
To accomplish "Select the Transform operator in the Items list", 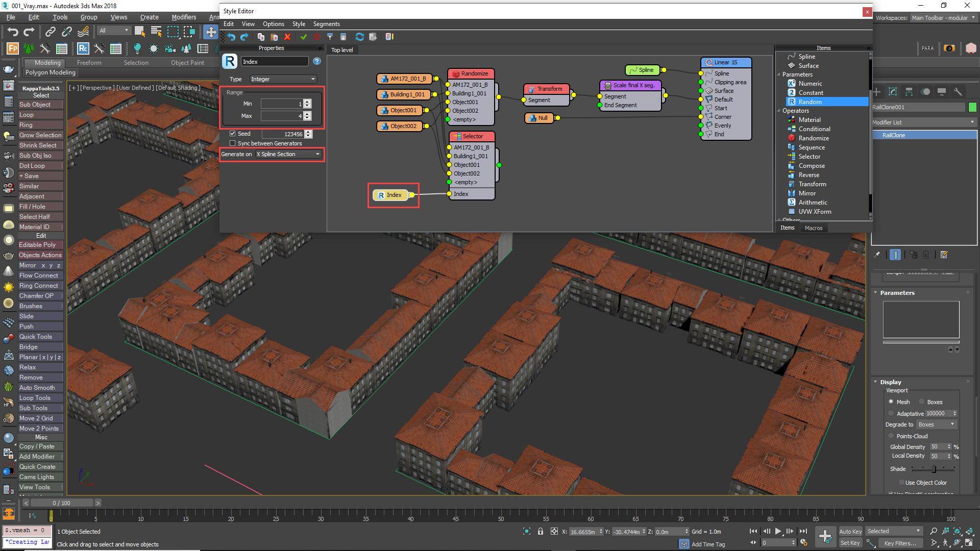I will point(812,184).
